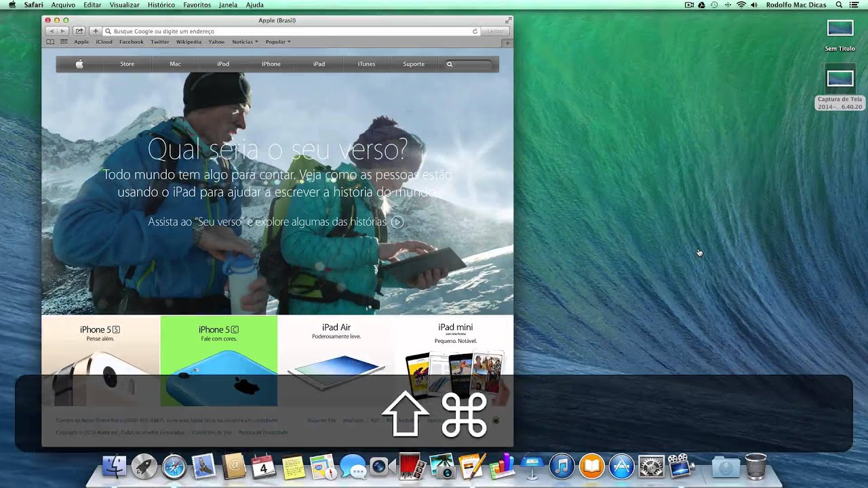The height and width of the screenshot is (488, 868).
Task: Open the Safari application menu
Action: (x=33, y=5)
